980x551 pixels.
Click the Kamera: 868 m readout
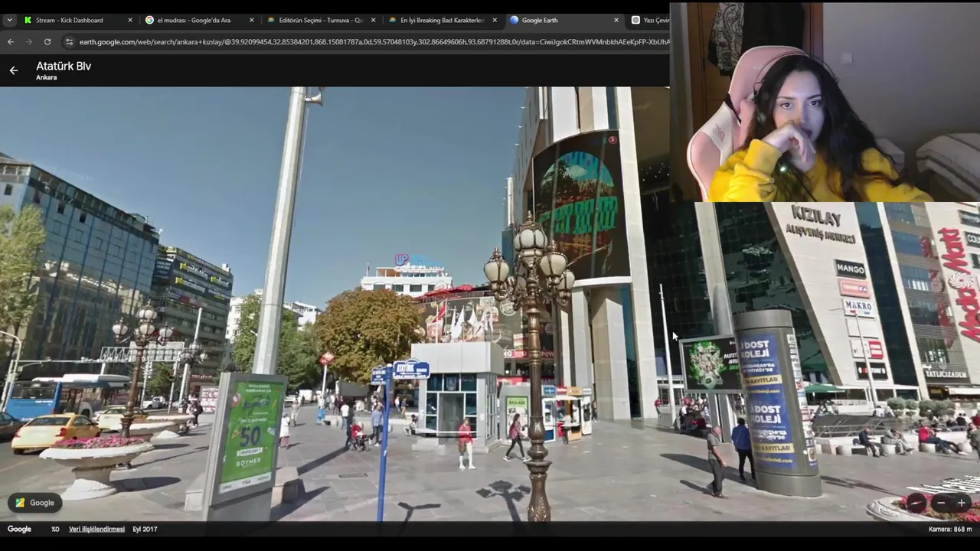(x=950, y=529)
